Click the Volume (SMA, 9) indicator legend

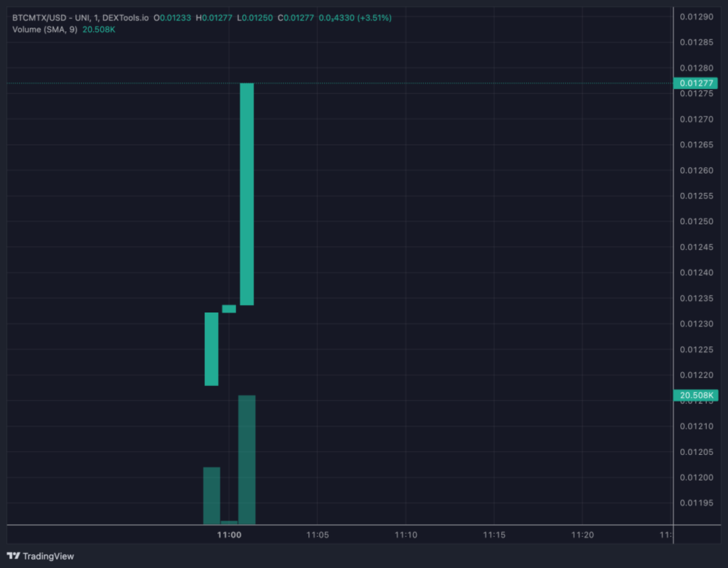[x=44, y=29]
